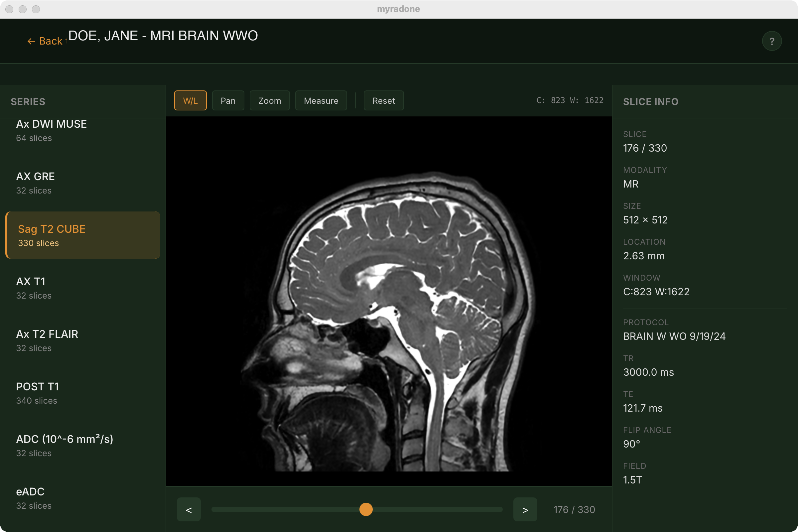798x532 pixels.
Task: Click the next slice arrow
Action: 525,509
